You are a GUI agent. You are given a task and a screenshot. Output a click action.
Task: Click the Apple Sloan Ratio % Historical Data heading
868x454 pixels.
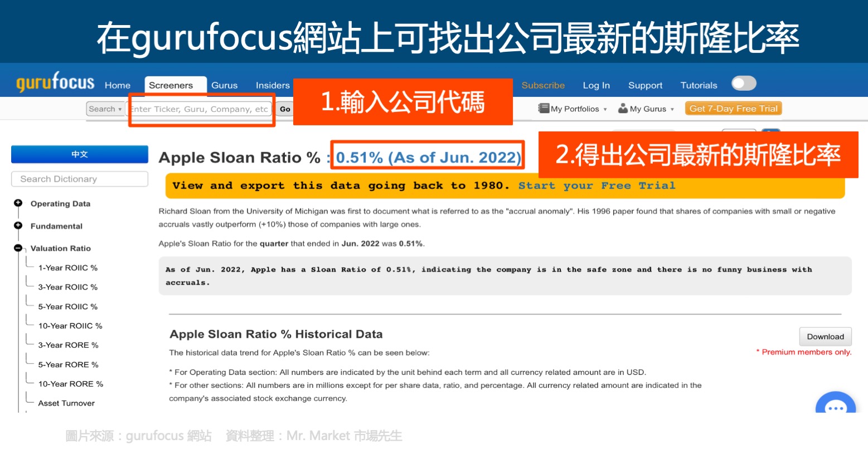[x=276, y=334]
